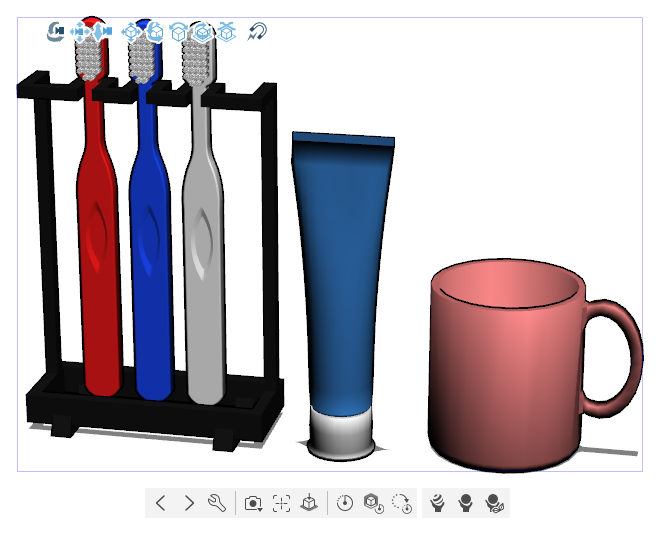This screenshot has height=534, width=660.
Task: Open the camera snapshot dropdown
Action: pos(253,503)
